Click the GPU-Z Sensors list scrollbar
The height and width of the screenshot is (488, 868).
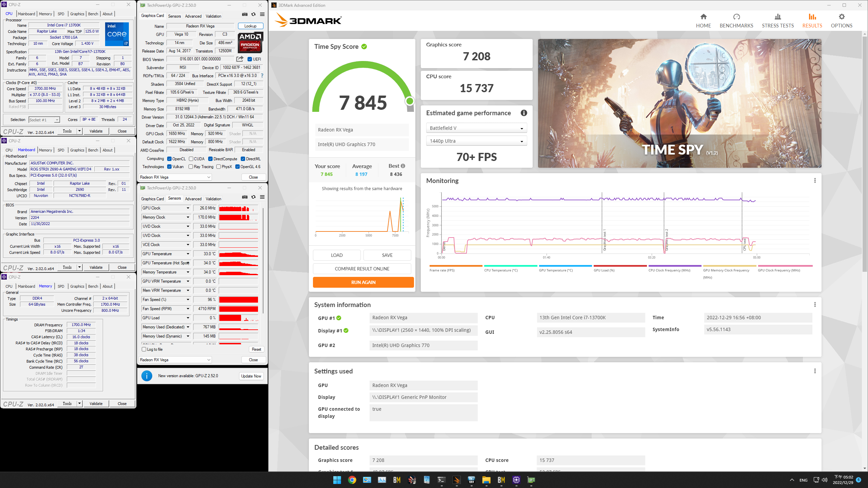click(x=263, y=260)
